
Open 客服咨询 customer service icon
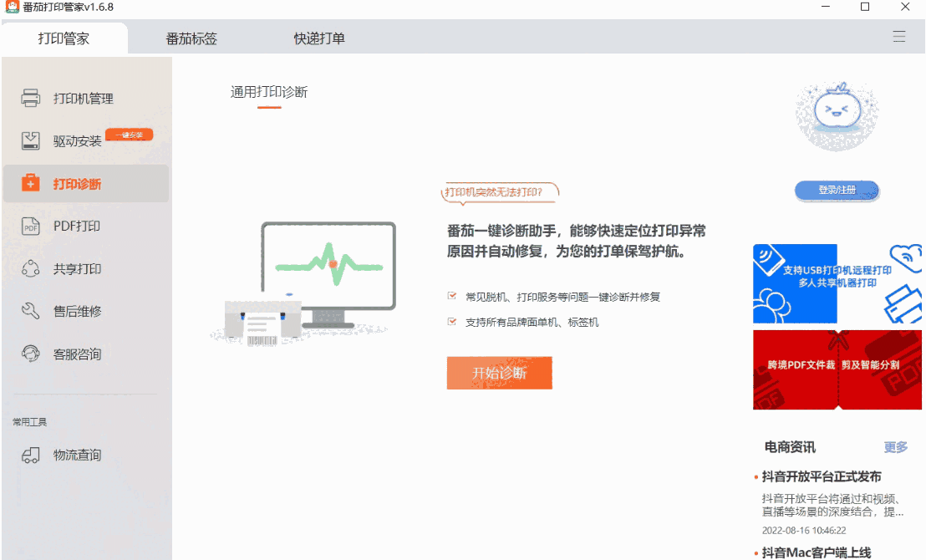[x=31, y=354]
